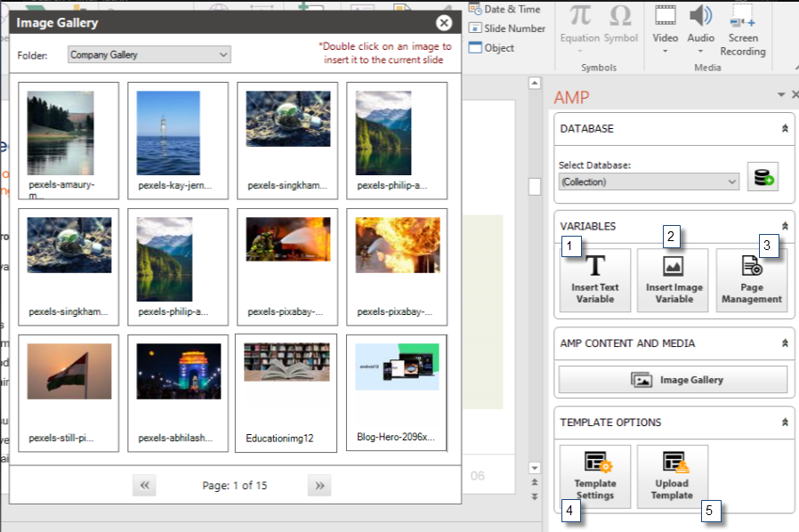The image size is (799, 532).
Task: Insert Date & Time
Action: (x=504, y=9)
